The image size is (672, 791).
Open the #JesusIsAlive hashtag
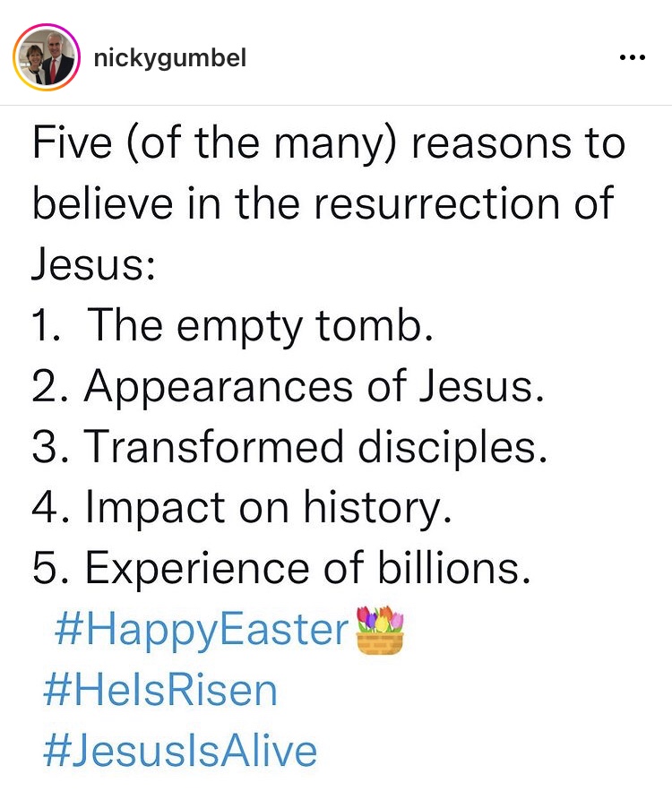[x=180, y=750]
